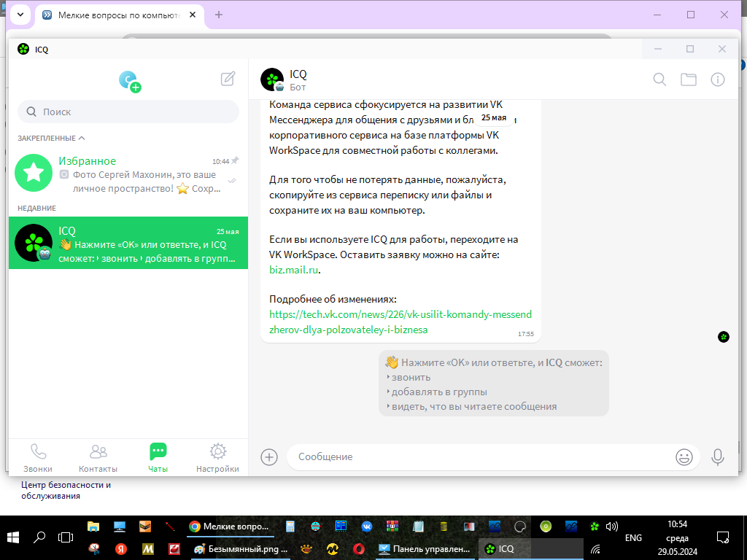Open the chat gallery folder icon
This screenshot has width=747, height=560.
[689, 79]
